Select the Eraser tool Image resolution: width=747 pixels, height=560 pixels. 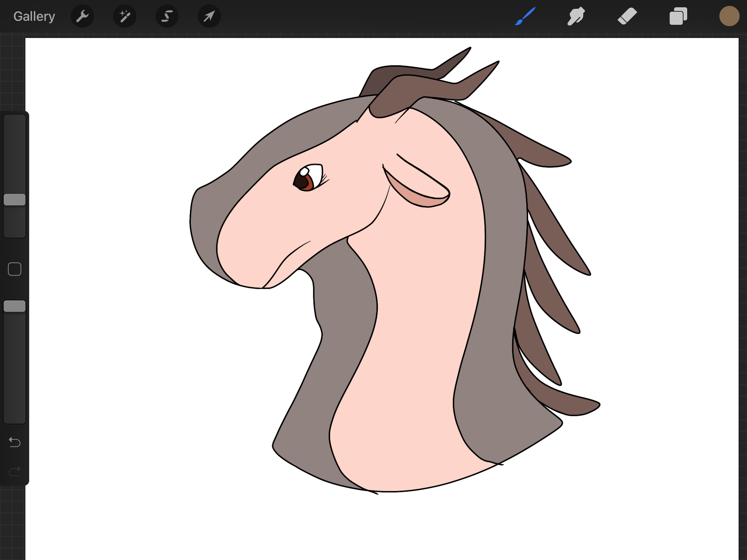tap(627, 16)
